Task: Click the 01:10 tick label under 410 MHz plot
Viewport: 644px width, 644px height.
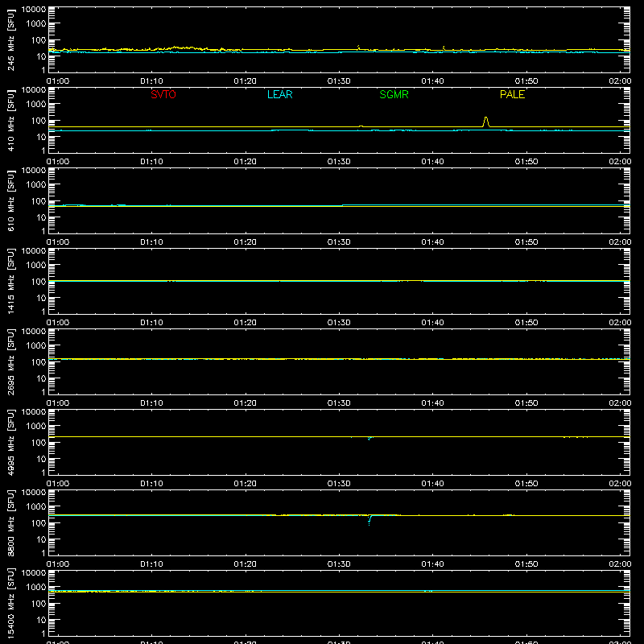Action: (x=151, y=162)
